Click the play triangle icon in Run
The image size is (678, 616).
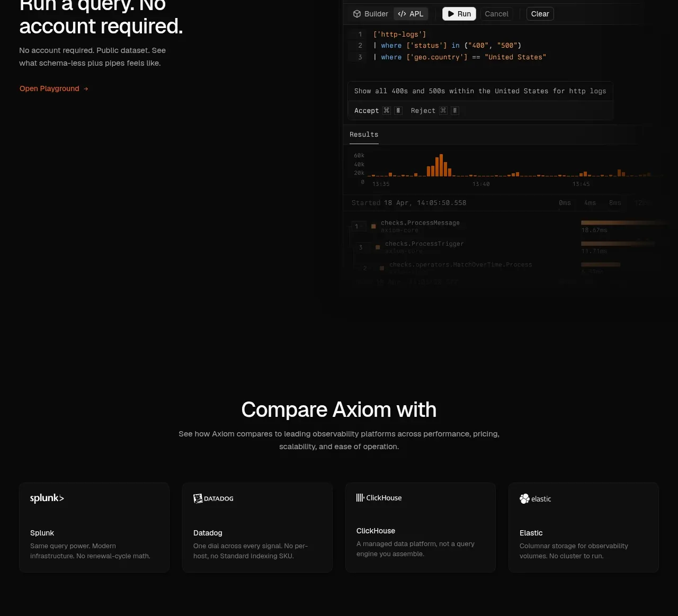coord(451,14)
